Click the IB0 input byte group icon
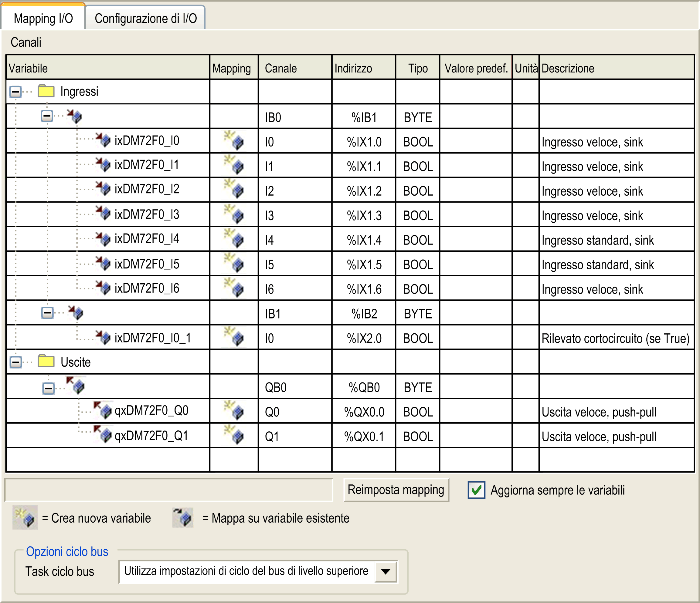 pyautogui.click(x=74, y=116)
